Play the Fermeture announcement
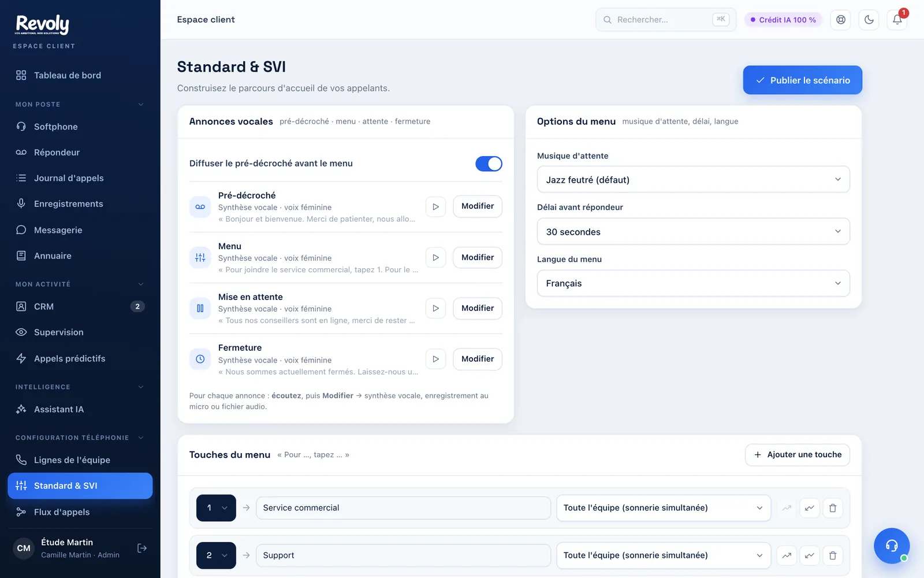This screenshot has width=924, height=578. (435, 359)
